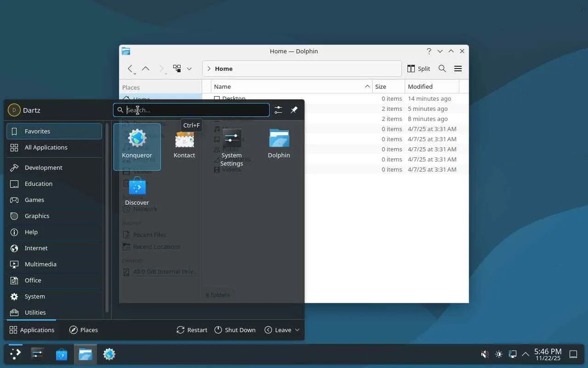Click the Dolphin taskbar icon
Image resolution: width=588 pixels, height=368 pixels.
tap(85, 354)
